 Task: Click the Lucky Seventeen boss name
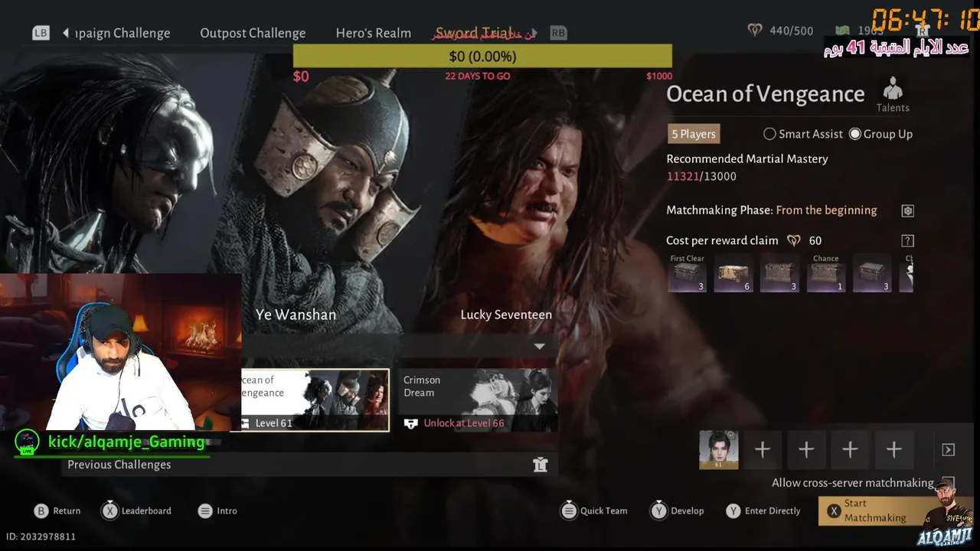point(506,315)
